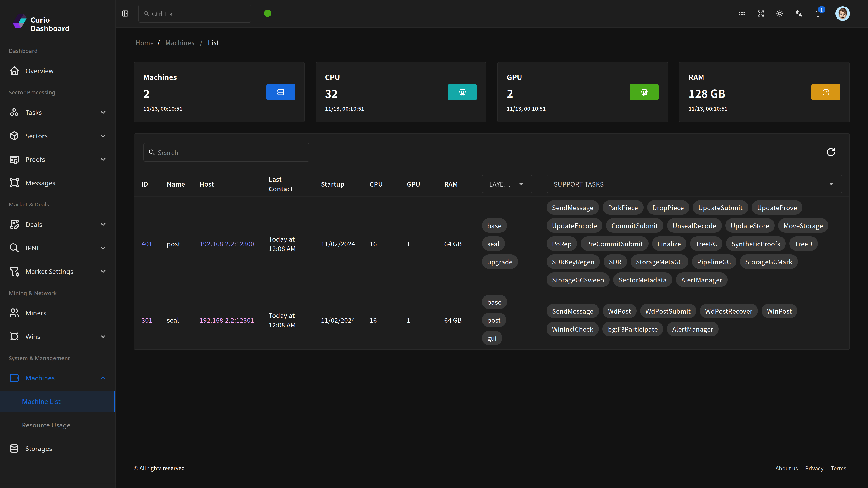Open the language translate icon
The width and height of the screenshot is (868, 488).
coord(799,14)
